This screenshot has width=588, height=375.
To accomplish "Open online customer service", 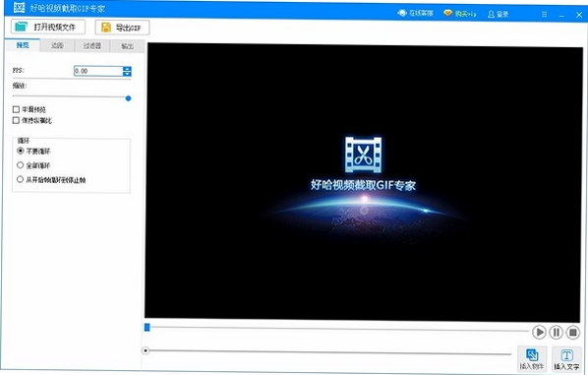I will [x=416, y=13].
